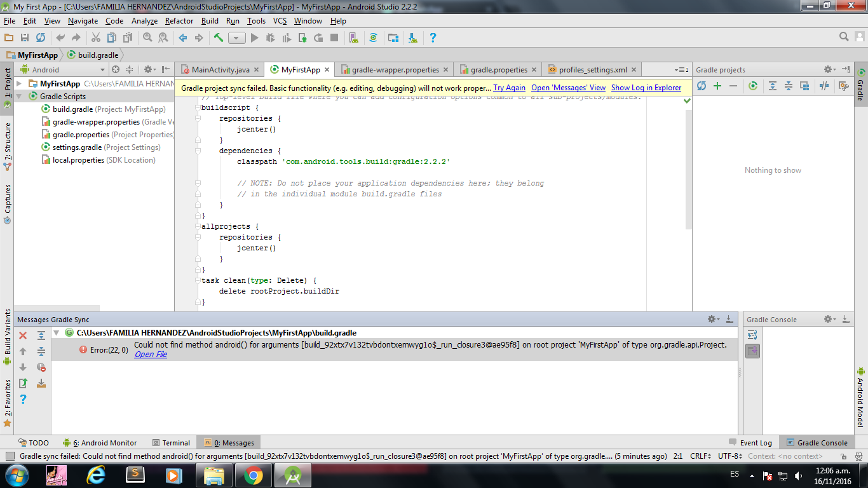Open the run configuration dropdown
Viewport: 868px width, 488px height.
(x=237, y=38)
